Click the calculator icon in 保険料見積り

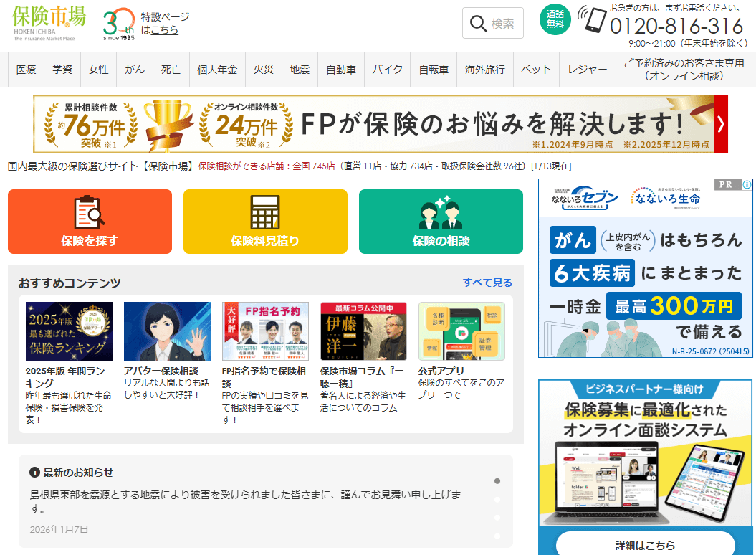[x=265, y=212]
